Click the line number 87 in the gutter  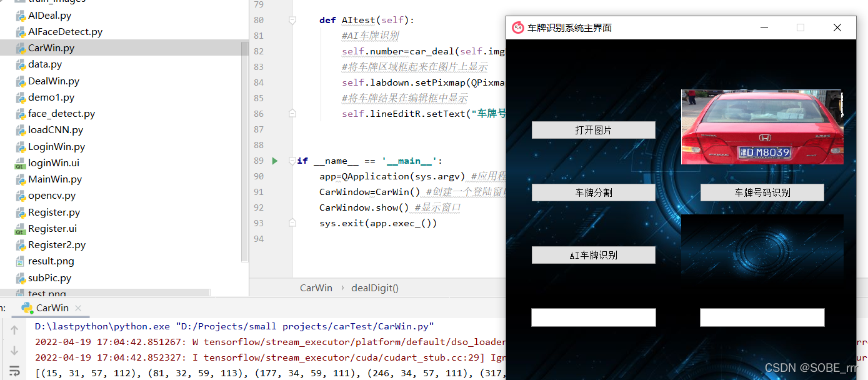click(258, 129)
